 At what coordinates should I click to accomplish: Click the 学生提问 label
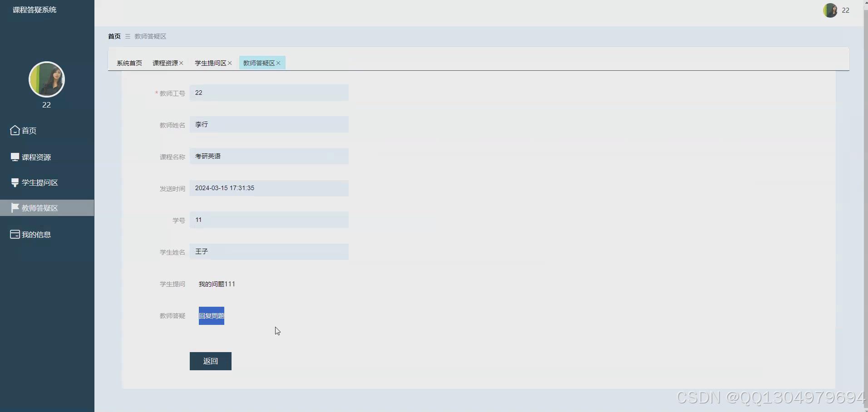[x=172, y=284]
